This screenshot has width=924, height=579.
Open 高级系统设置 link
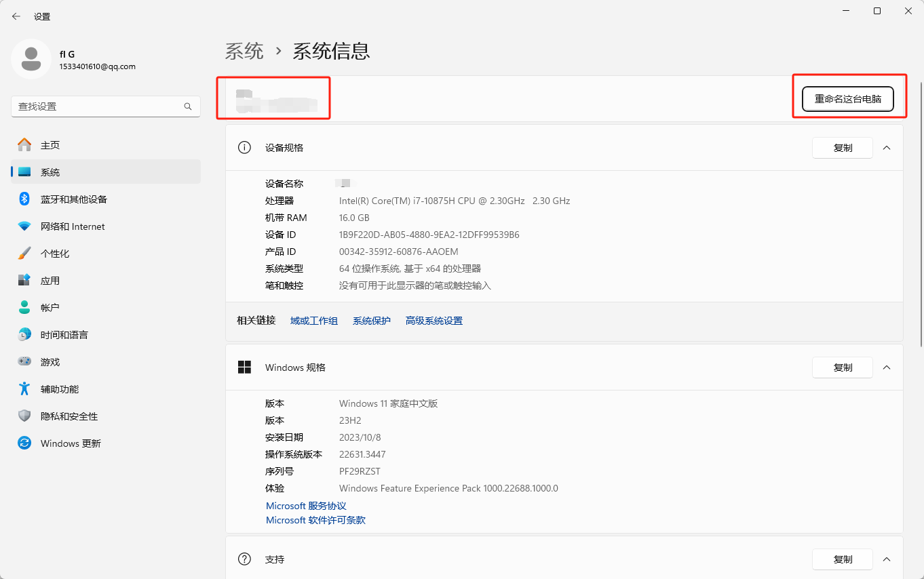[434, 321]
